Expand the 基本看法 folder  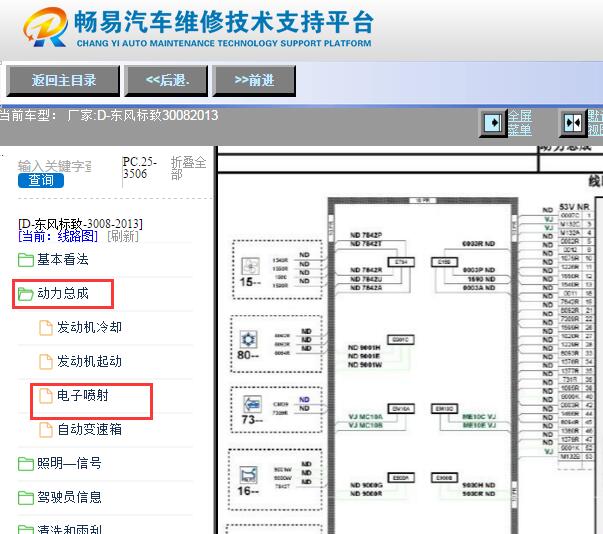(63, 260)
